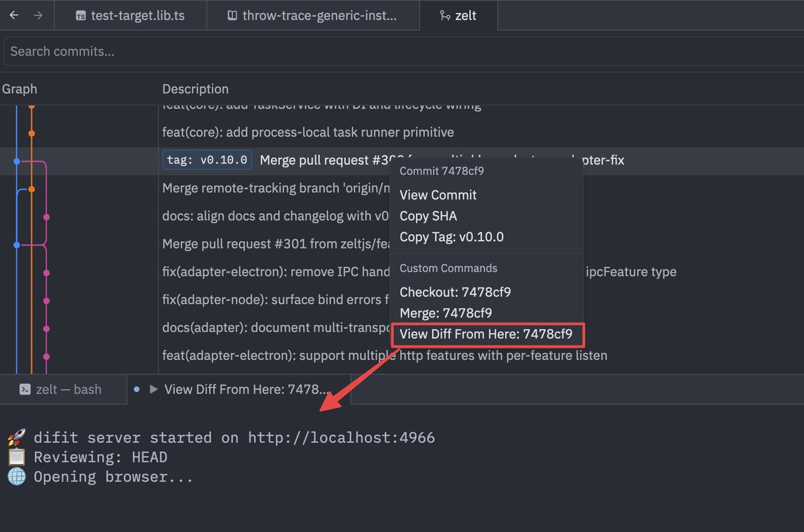Select 'feat(adapter-electron): support multiple http features' commit
The width and height of the screenshot is (804, 532).
[385, 355]
